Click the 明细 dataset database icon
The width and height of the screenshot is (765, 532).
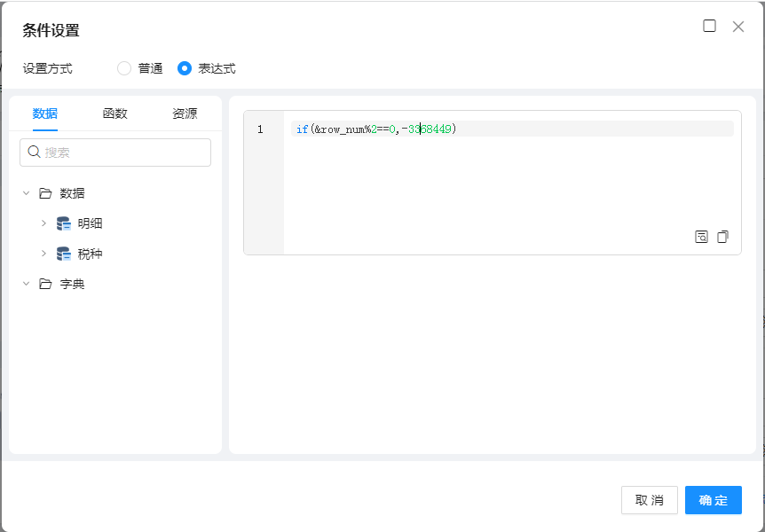click(64, 223)
